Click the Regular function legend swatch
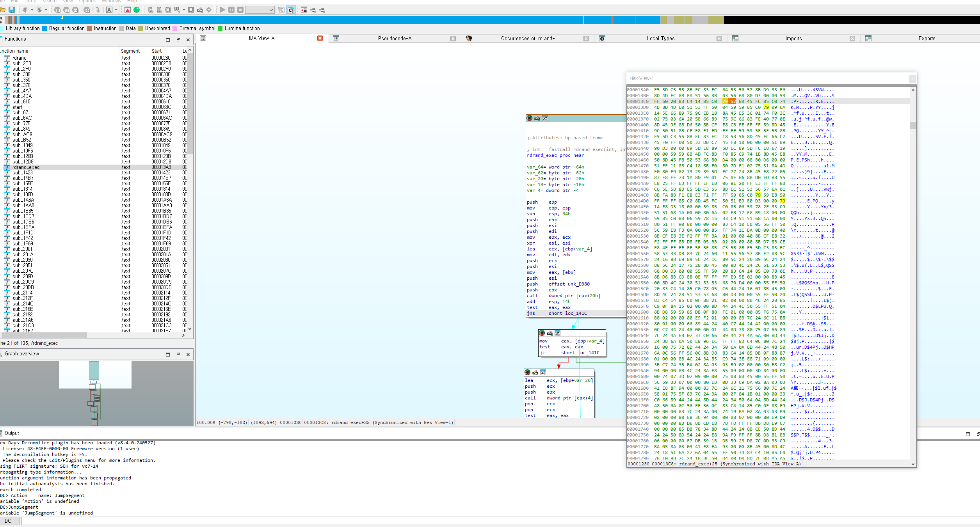 point(44,28)
